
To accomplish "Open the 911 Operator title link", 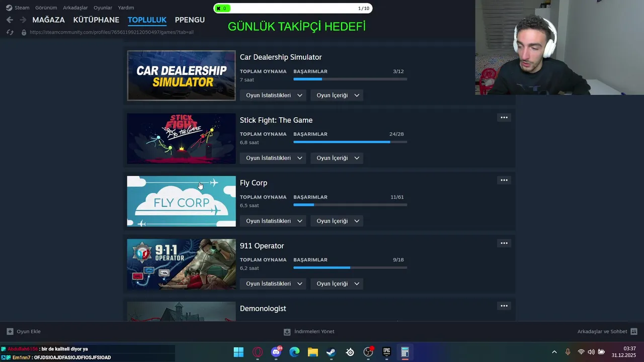I will pyautogui.click(x=262, y=246).
